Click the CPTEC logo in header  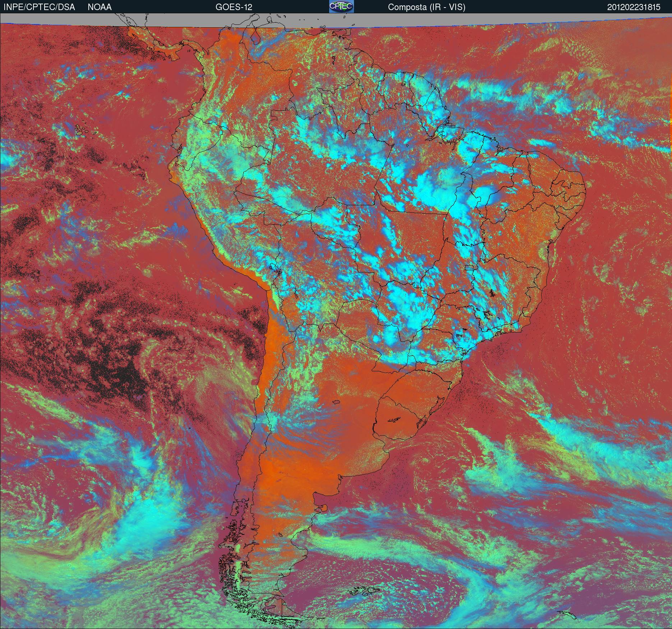click(x=341, y=6)
